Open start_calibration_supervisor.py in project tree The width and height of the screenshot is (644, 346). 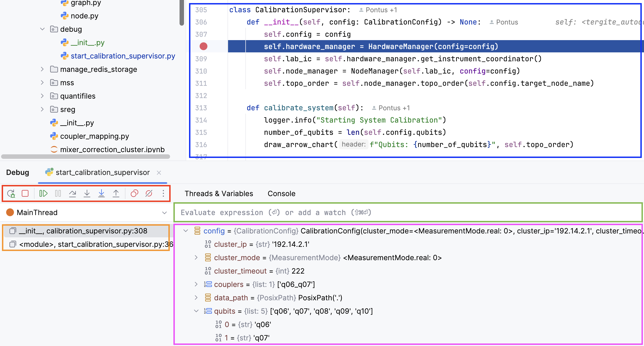click(123, 56)
